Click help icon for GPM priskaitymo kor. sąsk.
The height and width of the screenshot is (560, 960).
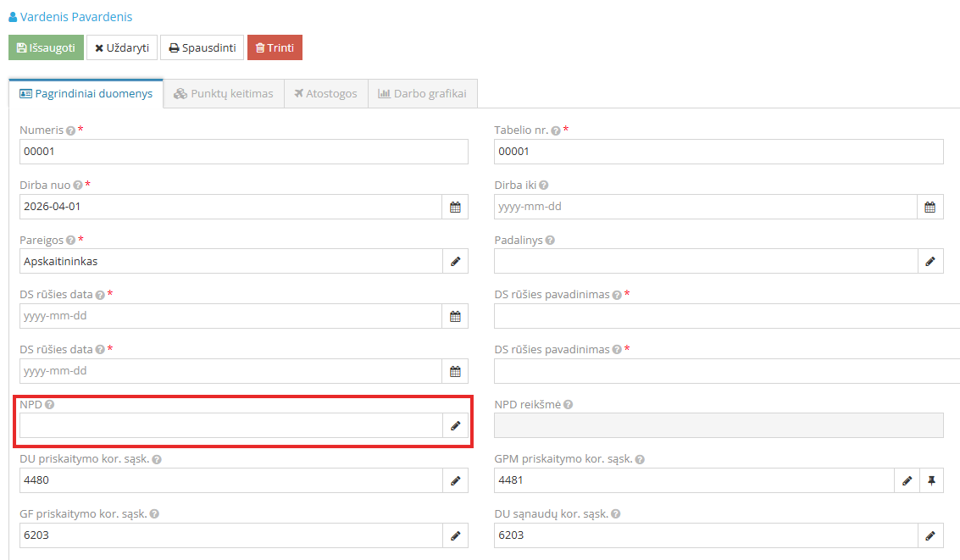click(640, 459)
